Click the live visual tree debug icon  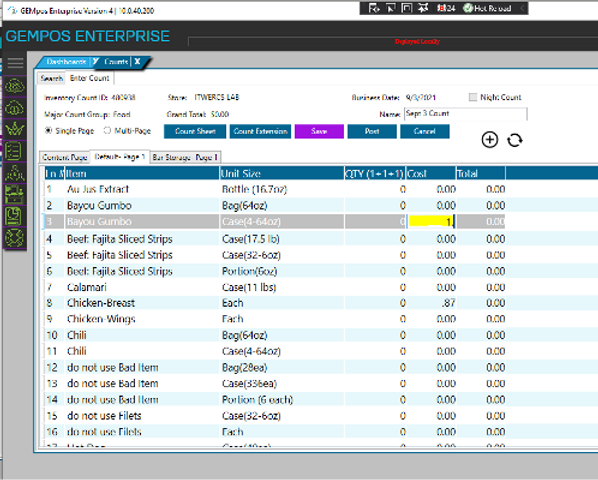[x=374, y=8]
